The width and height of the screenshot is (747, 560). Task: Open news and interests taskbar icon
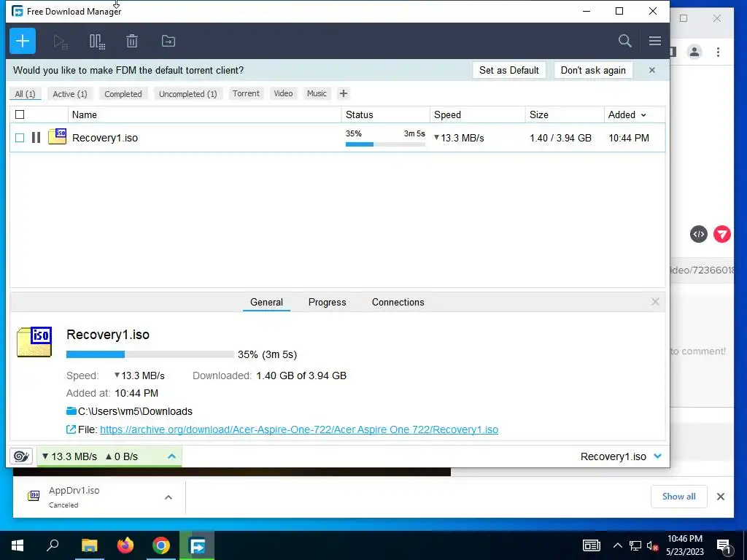pos(591,545)
